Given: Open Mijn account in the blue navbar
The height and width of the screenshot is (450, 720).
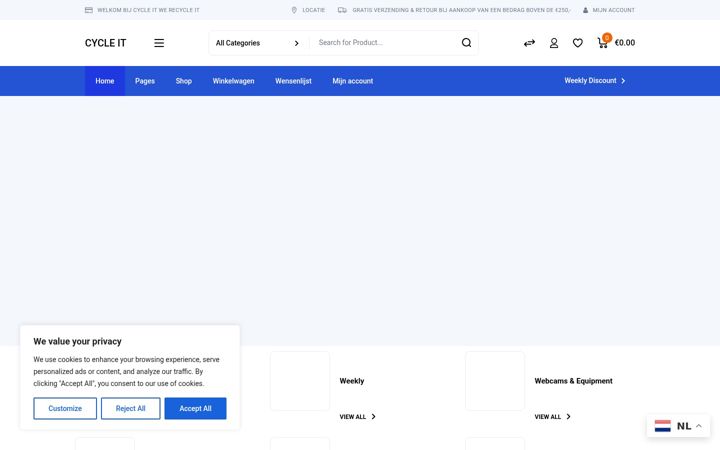Looking at the screenshot, I should pos(353,81).
